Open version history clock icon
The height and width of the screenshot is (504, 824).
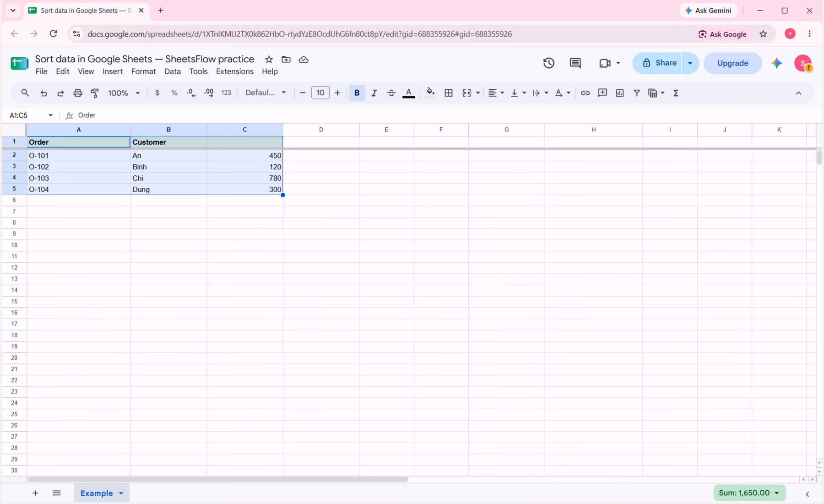point(549,63)
